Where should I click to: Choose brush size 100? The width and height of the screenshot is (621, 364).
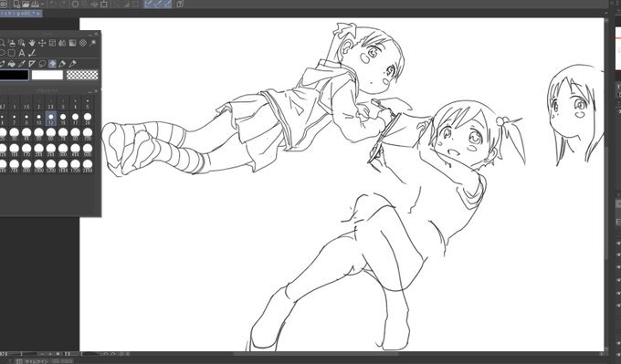point(88,134)
